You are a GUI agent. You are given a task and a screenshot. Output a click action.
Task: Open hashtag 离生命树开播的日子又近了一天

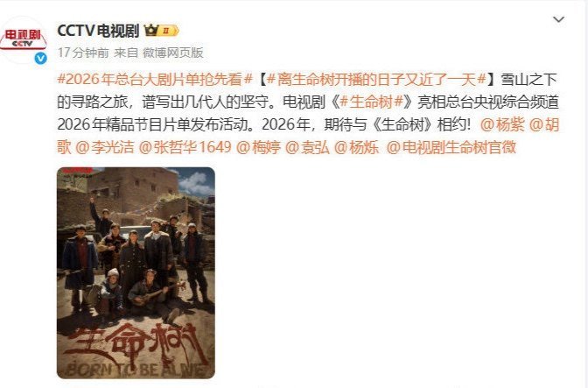tap(376, 80)
